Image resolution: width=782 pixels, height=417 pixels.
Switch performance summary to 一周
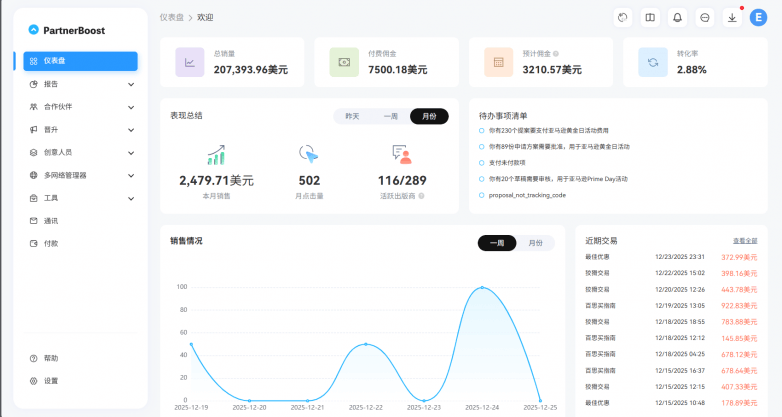click(390, 116)
